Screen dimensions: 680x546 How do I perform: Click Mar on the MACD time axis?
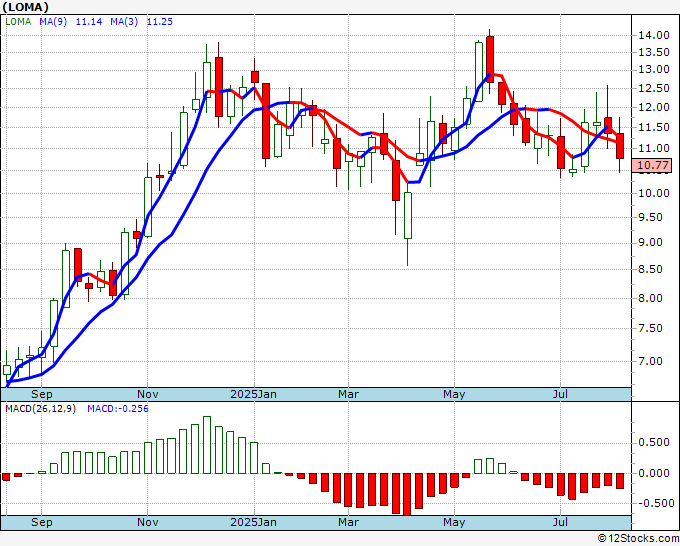point(349,522)
